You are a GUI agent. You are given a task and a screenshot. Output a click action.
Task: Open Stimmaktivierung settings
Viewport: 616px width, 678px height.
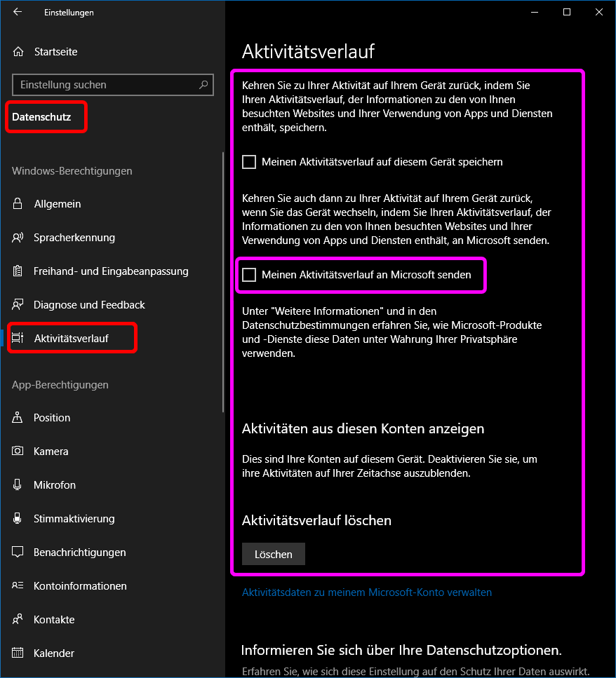coord(74,519)
